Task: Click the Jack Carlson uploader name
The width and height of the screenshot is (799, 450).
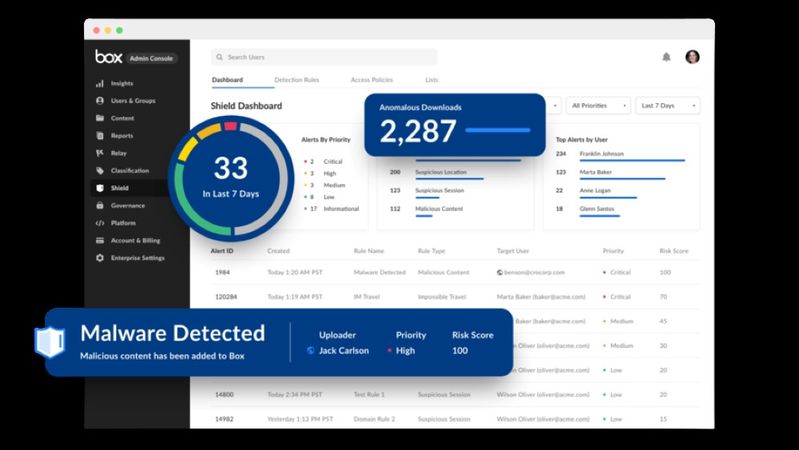Action: pyautogui.click(x=343, y=351)
